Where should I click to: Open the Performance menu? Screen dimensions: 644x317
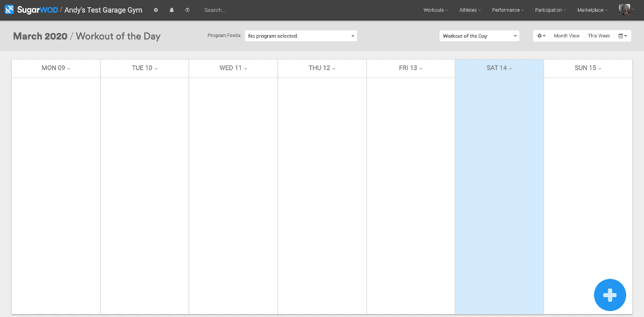click(508, 11)
